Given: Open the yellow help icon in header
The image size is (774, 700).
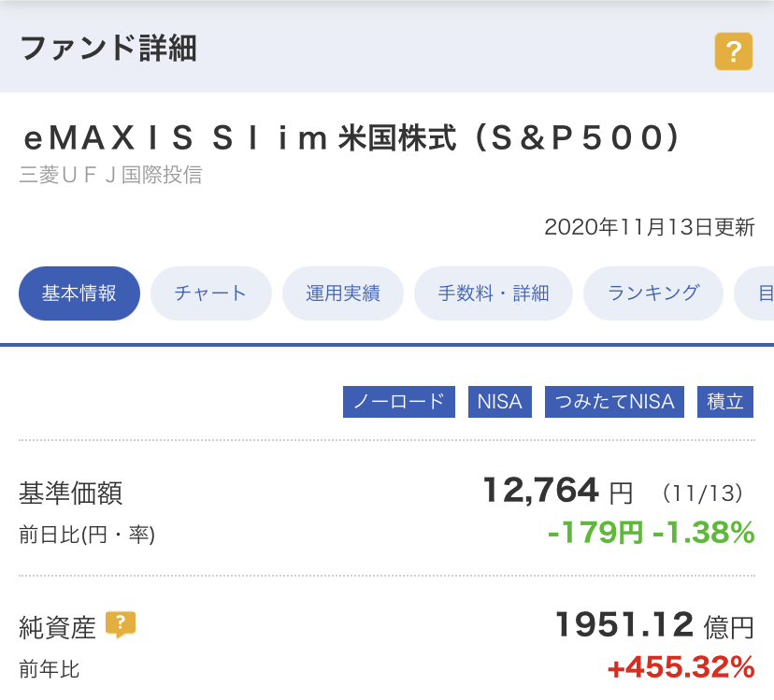Looking at the screenshot, I should click(734, 51).
